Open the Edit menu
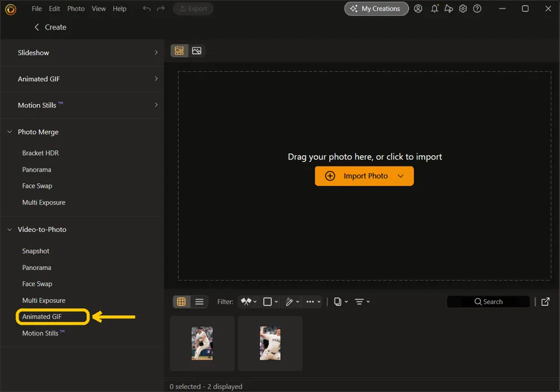This screenshot has height=392, width=560. coord(54,8)
